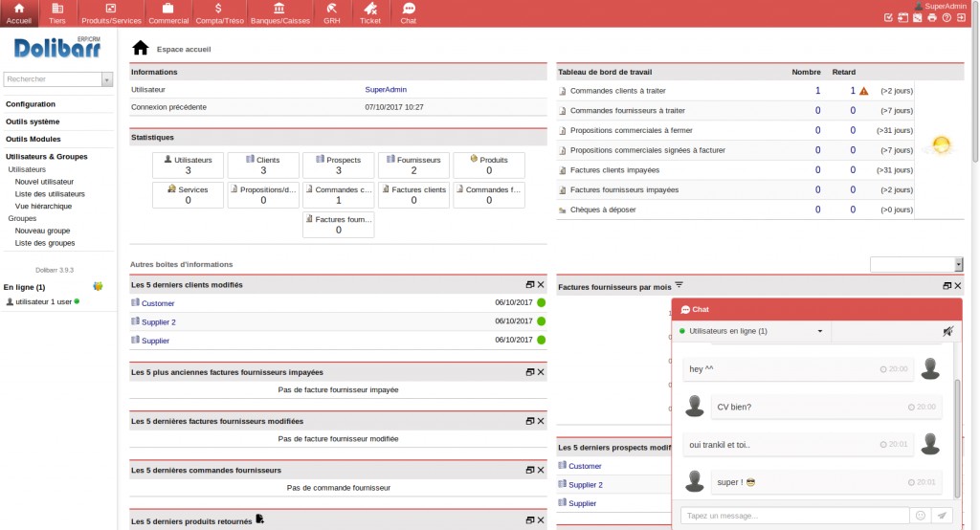Screen dimensions: 980x530
Task: Click 'Nouvel utilisateur' in the sidebar
Action: pyautogui.click(x=44, y=181)
